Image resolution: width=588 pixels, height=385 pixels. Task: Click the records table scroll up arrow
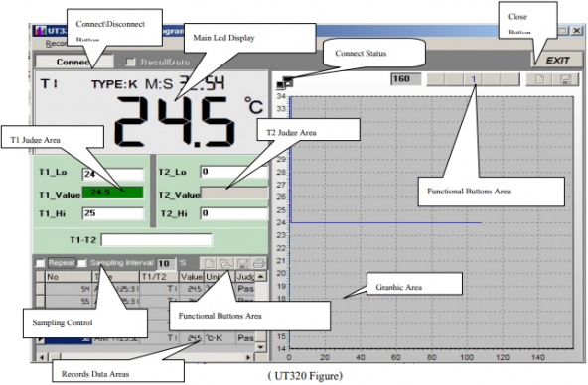(x=261, y=277)
